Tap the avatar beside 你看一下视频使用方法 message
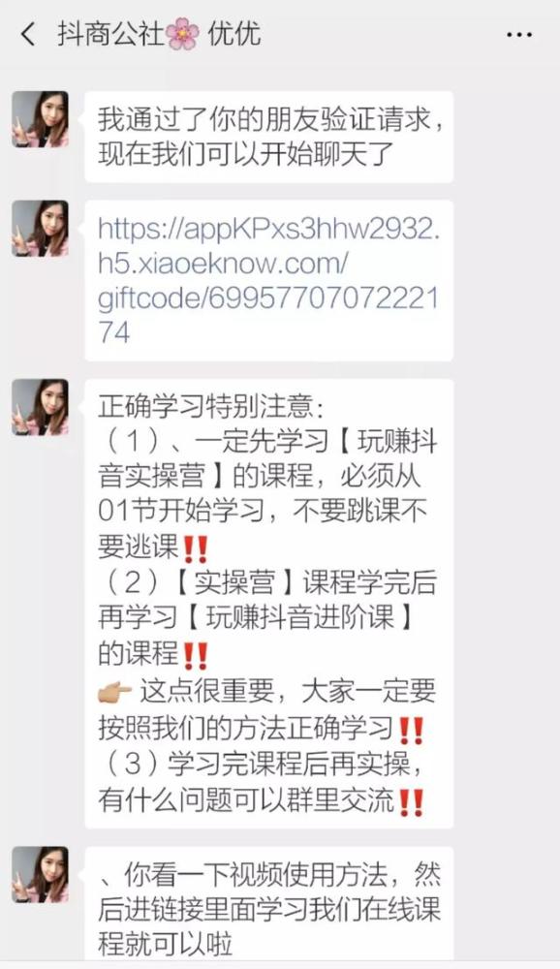 point(40,874)
